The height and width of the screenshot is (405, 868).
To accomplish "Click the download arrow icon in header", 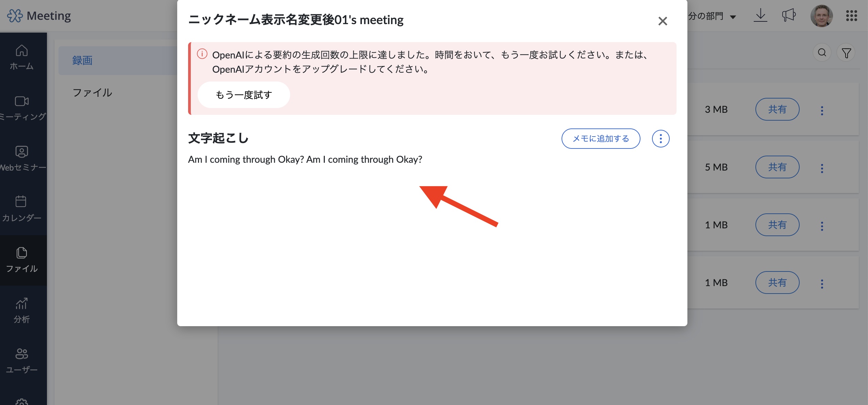I will pos(760,16).
